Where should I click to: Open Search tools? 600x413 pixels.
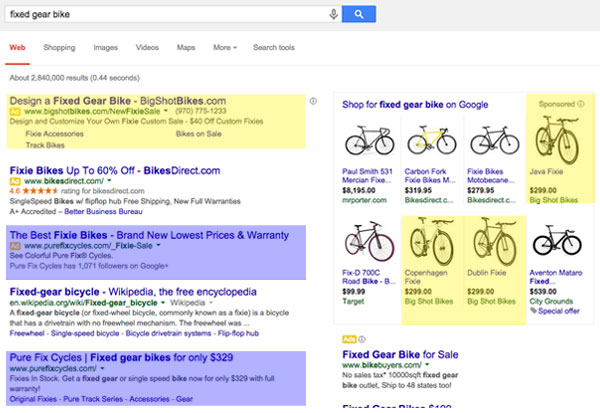(x=274, y=47)
